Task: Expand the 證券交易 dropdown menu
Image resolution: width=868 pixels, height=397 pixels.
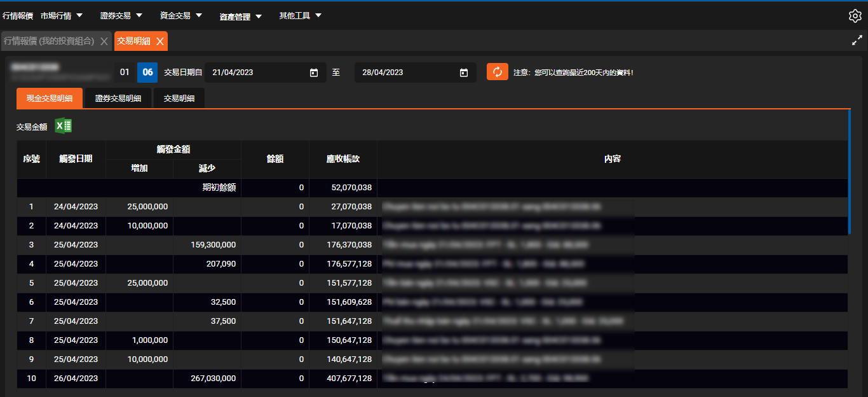Action: [121, 15]
